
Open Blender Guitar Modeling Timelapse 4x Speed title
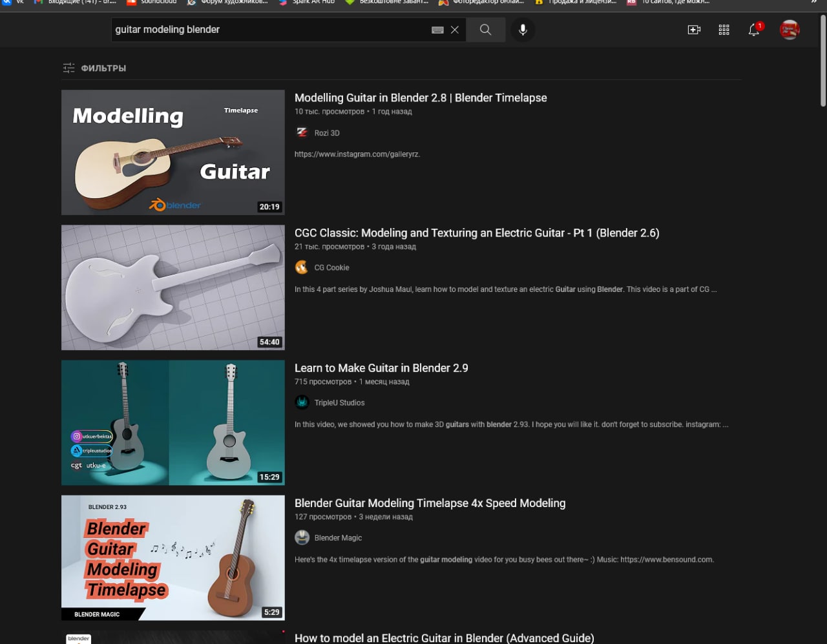coord(430,503)
